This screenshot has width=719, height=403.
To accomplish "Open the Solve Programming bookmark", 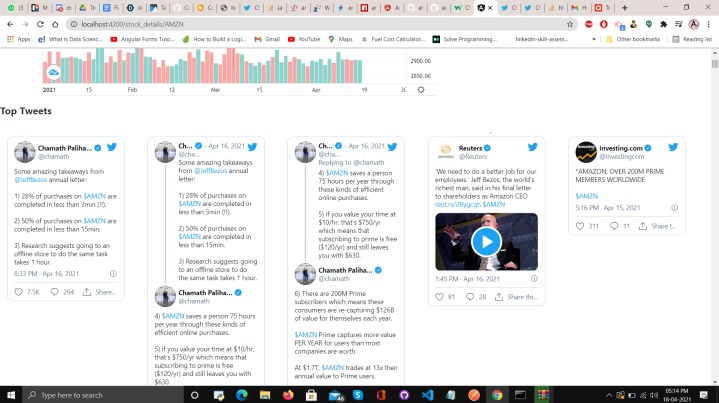I will (x=465, y=39).
